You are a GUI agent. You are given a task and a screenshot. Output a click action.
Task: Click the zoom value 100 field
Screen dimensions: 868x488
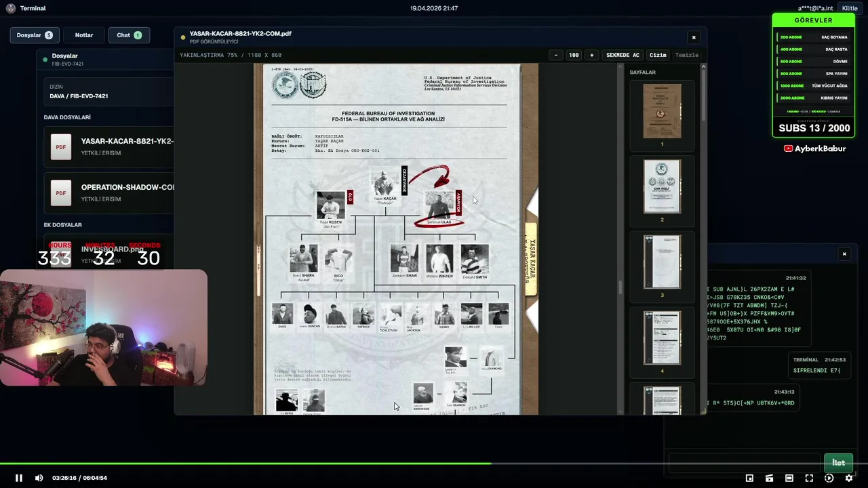pos(574,55)
